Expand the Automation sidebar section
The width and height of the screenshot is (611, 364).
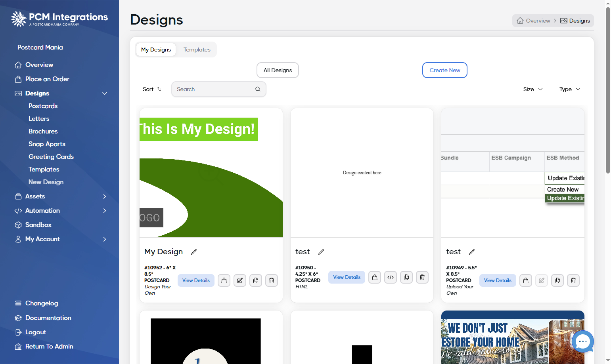105,211
